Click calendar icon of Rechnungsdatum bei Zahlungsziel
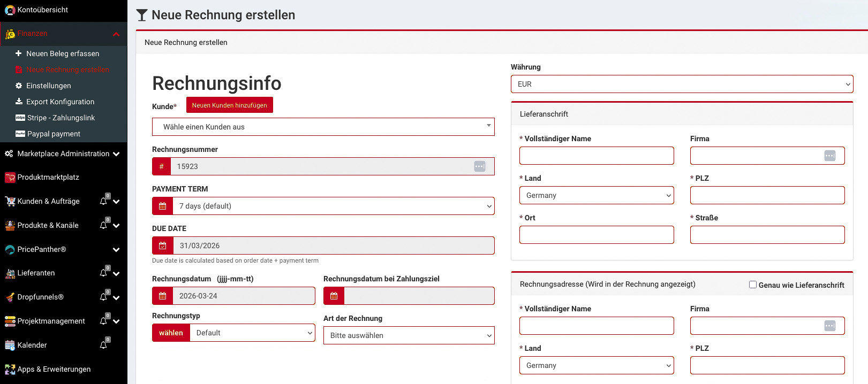Screen dimensions: 868x384 point(334,296)
